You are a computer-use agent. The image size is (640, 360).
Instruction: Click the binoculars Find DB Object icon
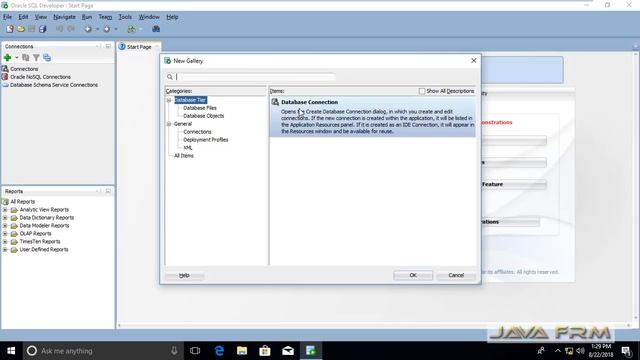pos(156,29)
